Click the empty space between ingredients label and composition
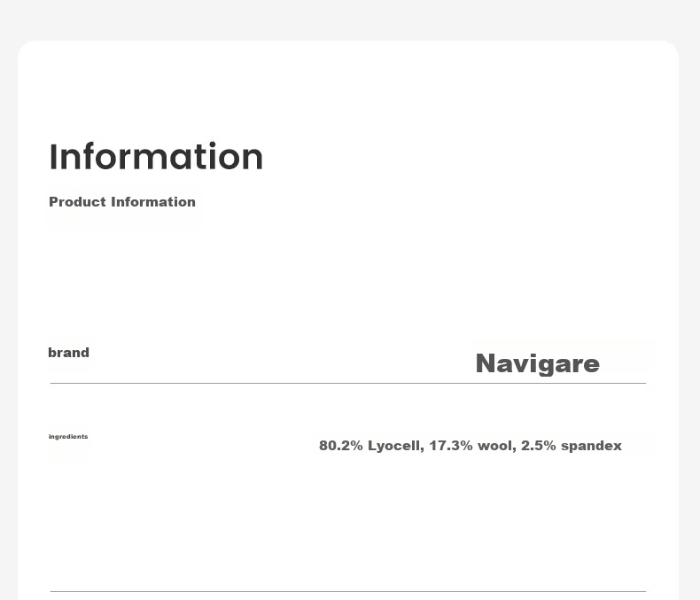 (201, 442)
